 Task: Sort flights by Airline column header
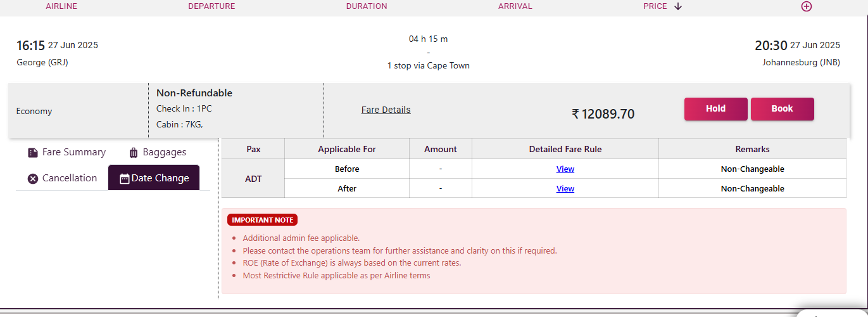pyautogui.click(x=61, y=6)
